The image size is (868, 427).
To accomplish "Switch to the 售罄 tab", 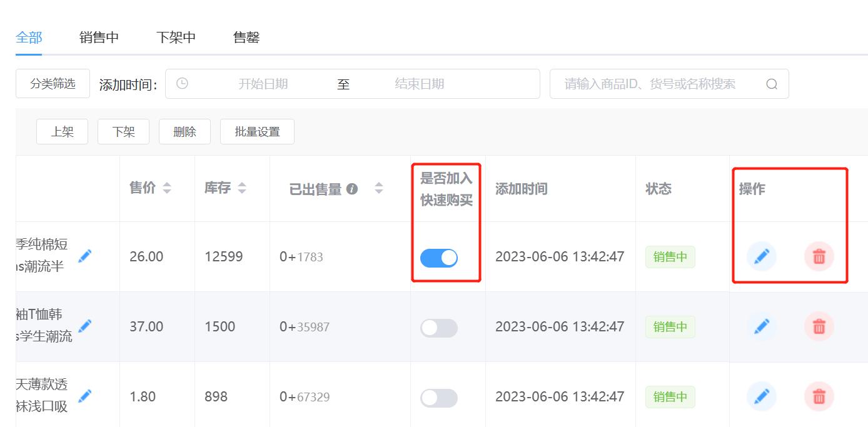I will tap(246, 38).
